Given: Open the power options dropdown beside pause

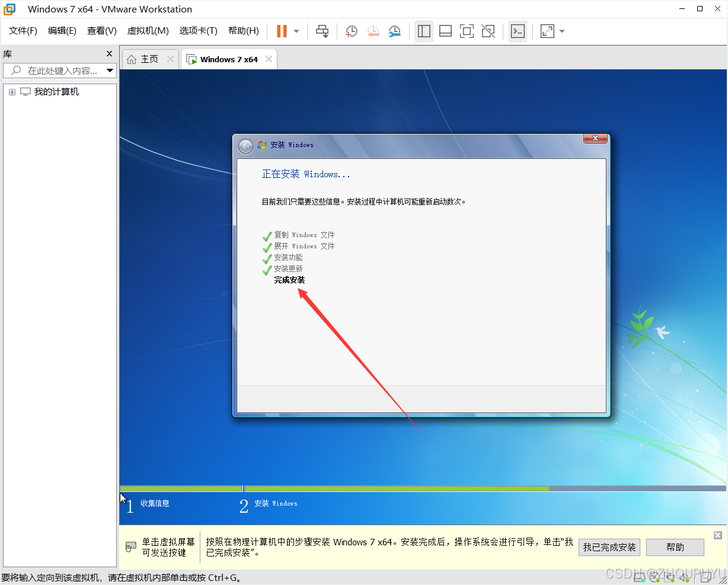Looking at the screenshot, I should tap(296, 31).
